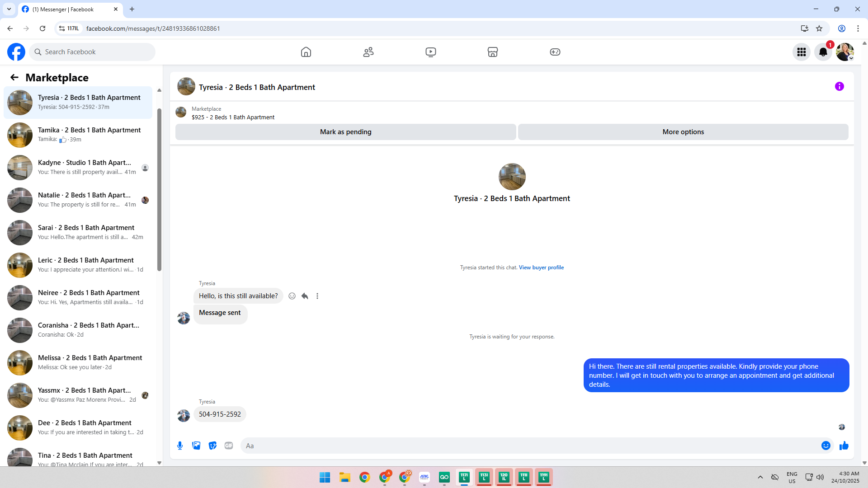Open the Gaming controller icon
868x488 pixels.
[x=555, y=52]
